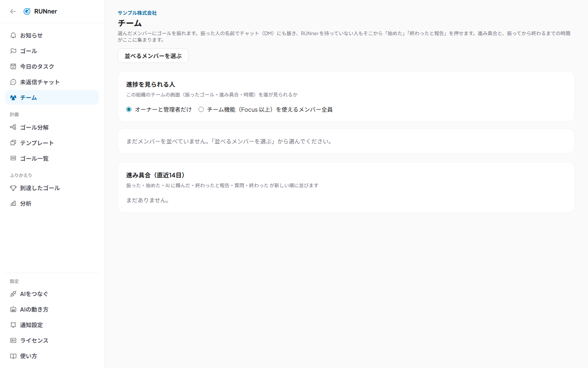Click the チーム people icon
Image resolution: width=588 pixels, height=368 pixels.
pos(13,98)
